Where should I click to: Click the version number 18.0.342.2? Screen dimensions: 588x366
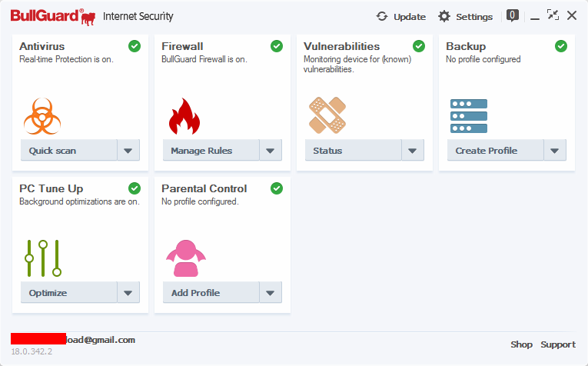coord(32,351)
